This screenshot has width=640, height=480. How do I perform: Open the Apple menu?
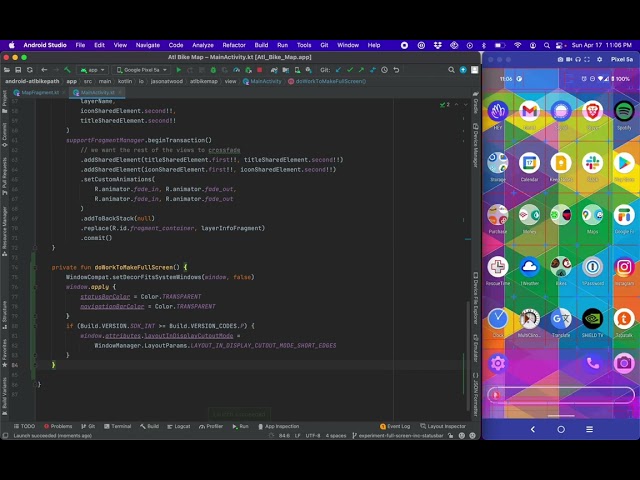(x=11, y=45)
